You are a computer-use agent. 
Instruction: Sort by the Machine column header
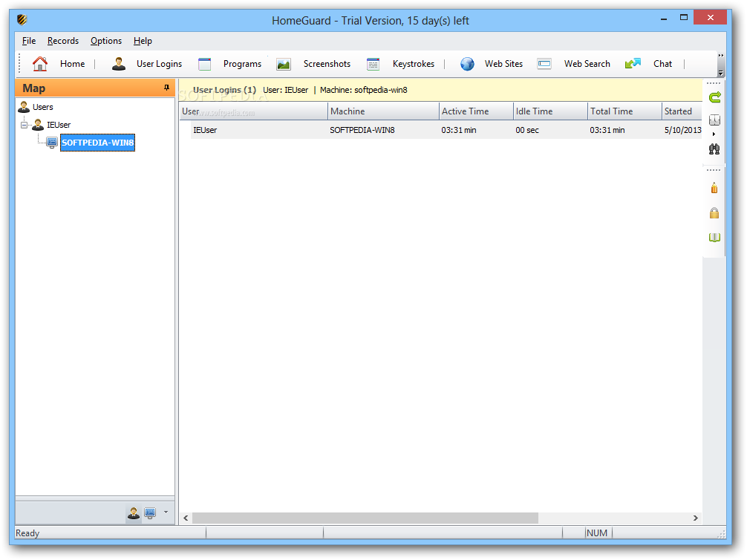coord(383,111)
